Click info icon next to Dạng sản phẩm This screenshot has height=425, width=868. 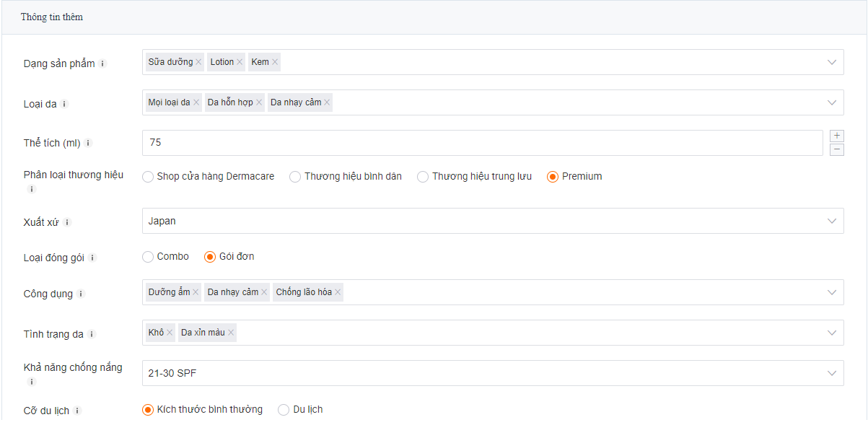point(102,63)
